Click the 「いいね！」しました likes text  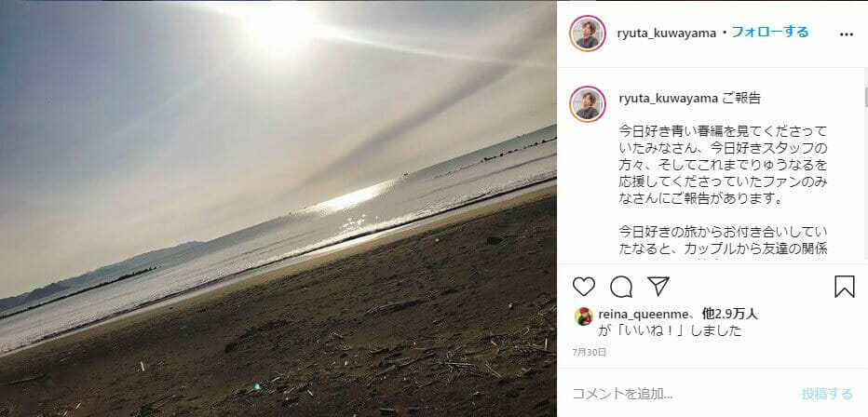coord(670,330)
